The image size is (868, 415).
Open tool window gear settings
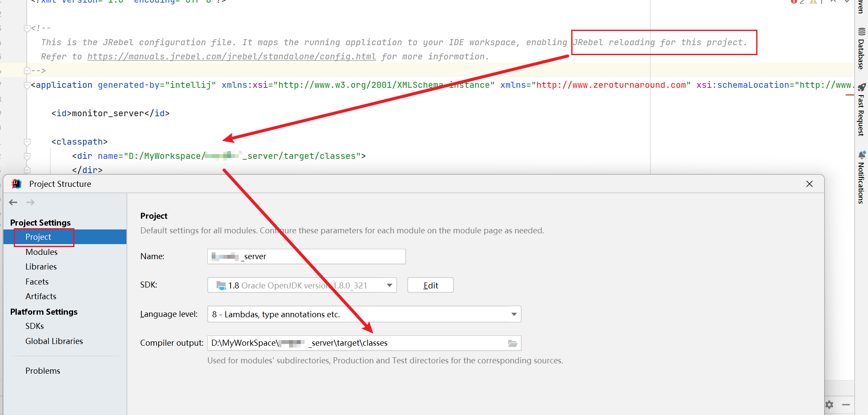point(829,405)
